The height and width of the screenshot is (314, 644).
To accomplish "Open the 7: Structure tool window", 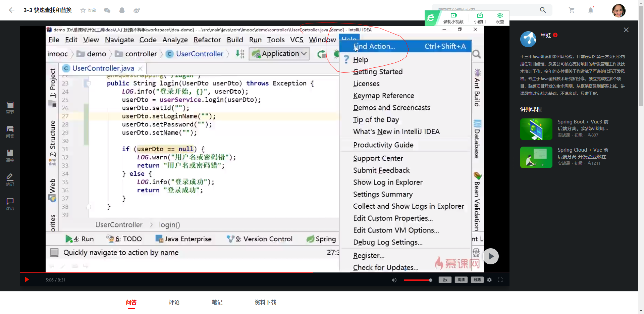I will (x=52, y=143).
